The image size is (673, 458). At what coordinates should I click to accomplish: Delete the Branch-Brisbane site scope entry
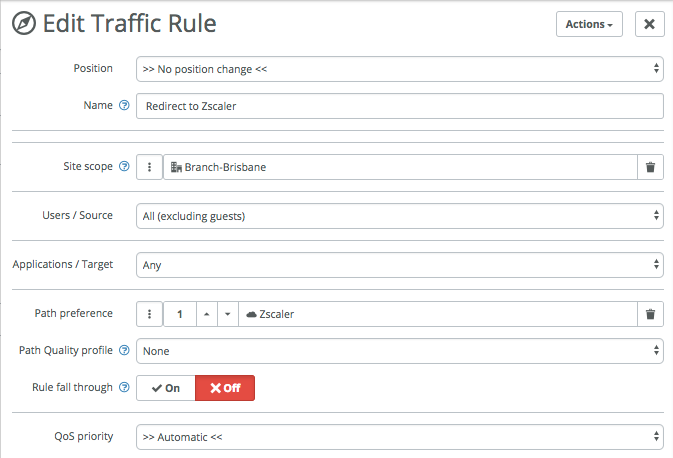coord(650,167)
